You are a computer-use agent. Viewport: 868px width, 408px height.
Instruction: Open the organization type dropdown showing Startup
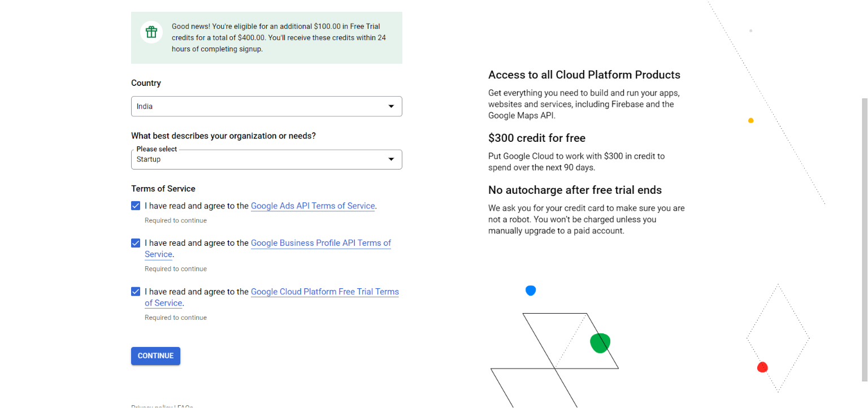pos(266,159)
